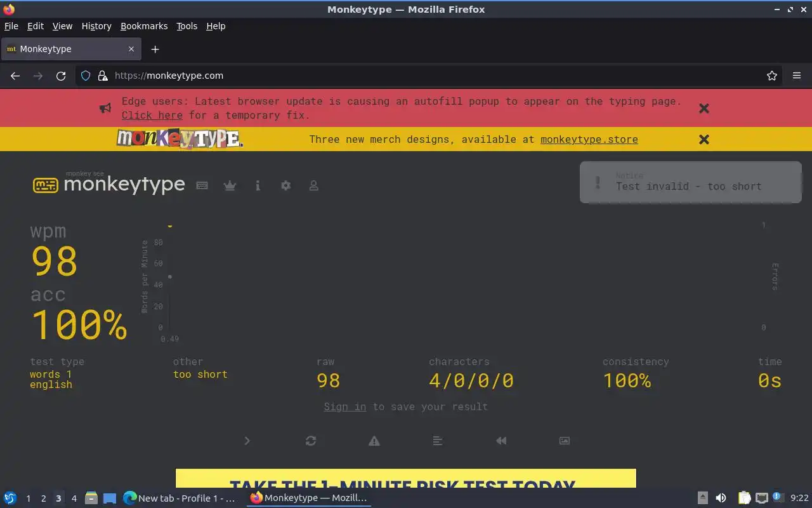Save result screenshot image icon
812x508 pixels.
(565, 441)
